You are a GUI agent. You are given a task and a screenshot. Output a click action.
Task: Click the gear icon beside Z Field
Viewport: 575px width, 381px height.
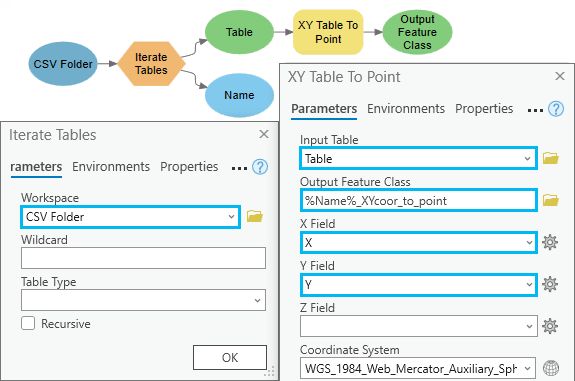tap(550, 326)
